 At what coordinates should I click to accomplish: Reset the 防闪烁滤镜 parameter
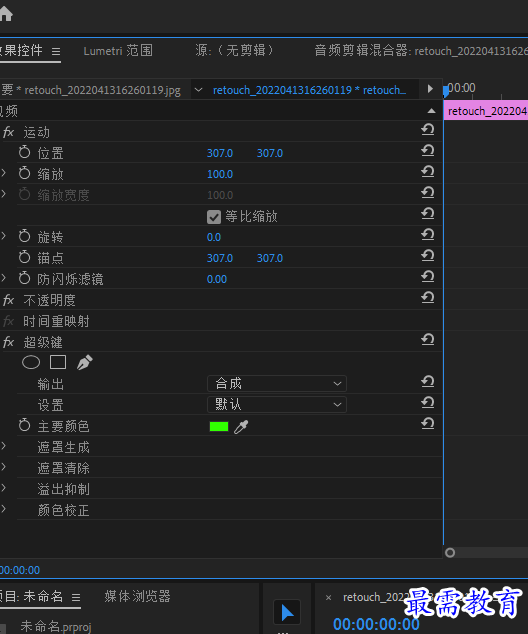[x=428, y=277]
